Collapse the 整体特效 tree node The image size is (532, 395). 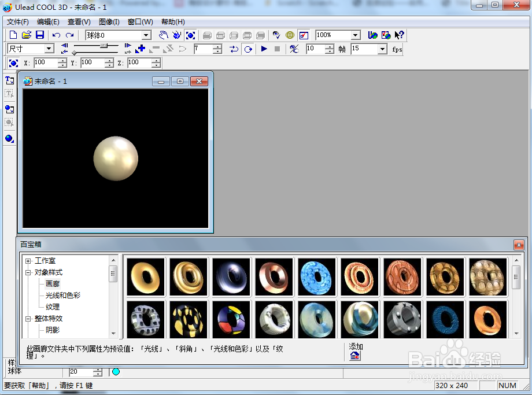(x=28, y=319)
